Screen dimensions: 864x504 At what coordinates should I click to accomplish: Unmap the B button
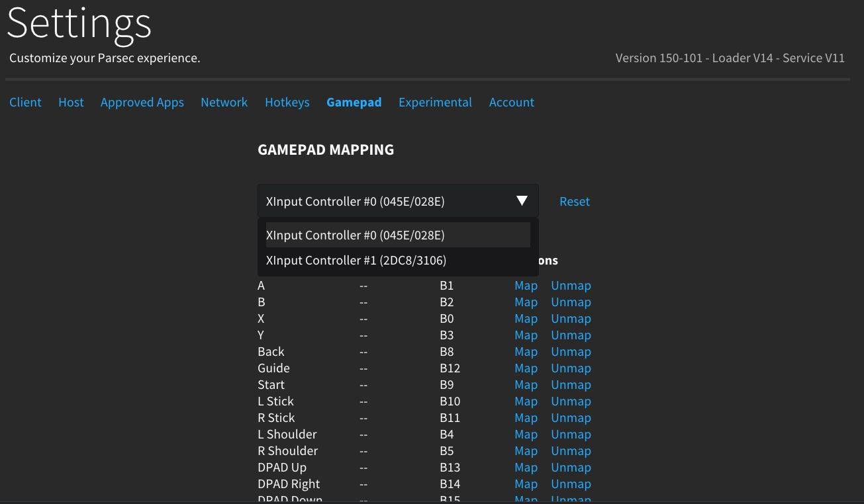(571, 302)
